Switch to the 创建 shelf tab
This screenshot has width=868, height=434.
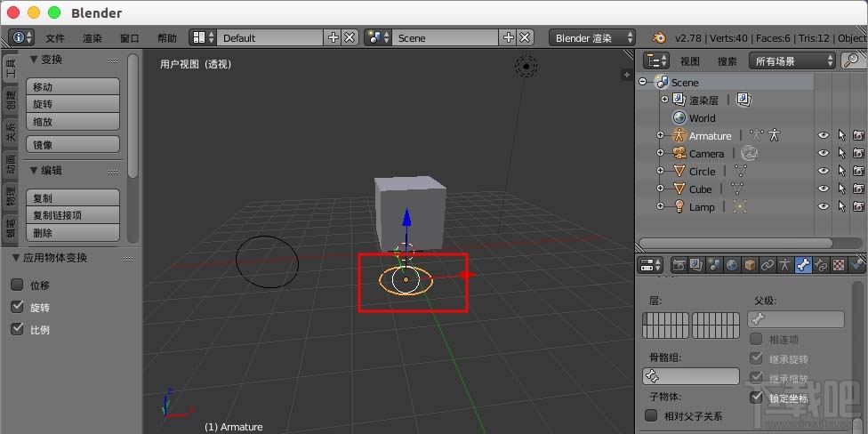pyautogui.click(x=11, y=100)
